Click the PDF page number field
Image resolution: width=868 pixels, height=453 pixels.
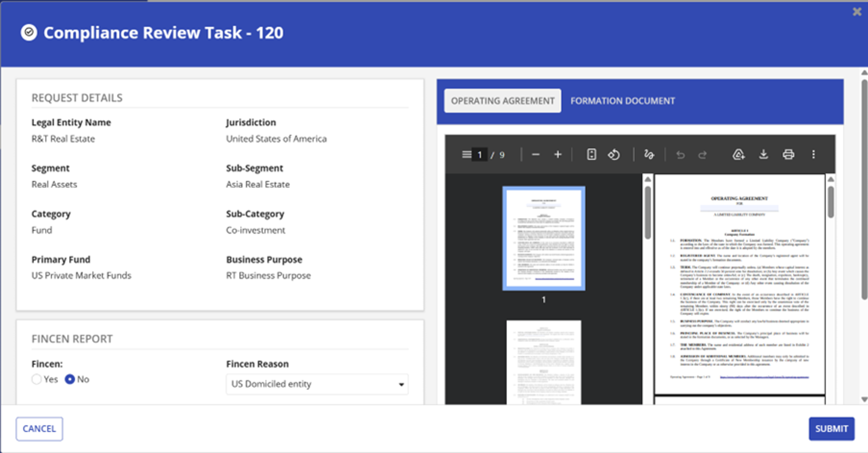pyautogui.click(x=479, y=155)
